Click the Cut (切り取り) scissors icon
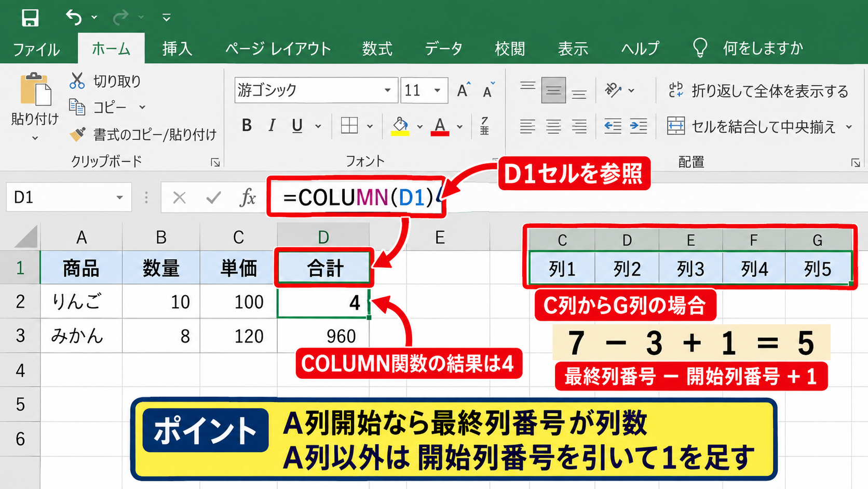868x489 pixels. tap(77, 81)
